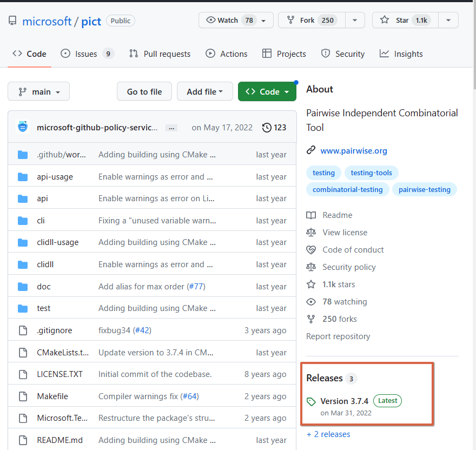Click Report repository link

(x=338, y=336)
